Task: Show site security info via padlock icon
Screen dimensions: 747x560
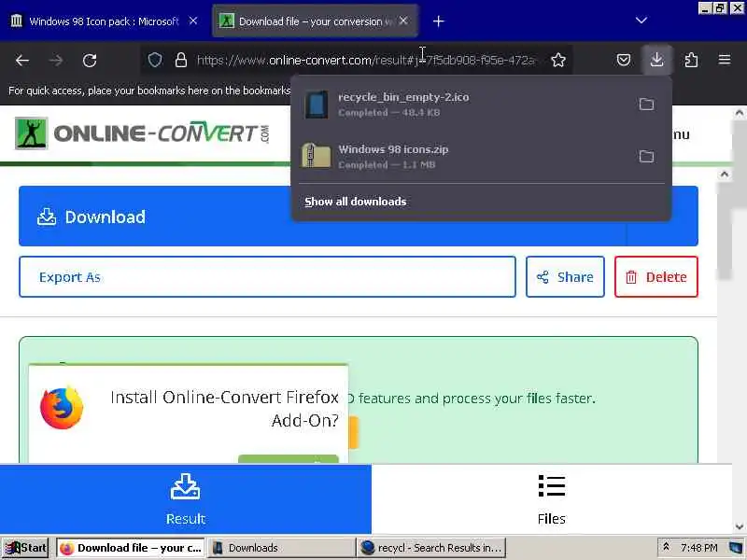Action: point(181,60)
